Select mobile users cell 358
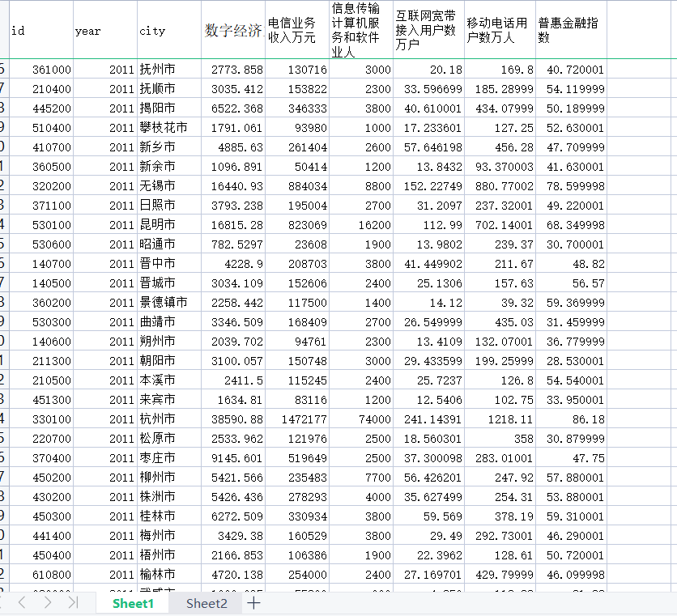The width and height of the screenshot is (677, 616). [500, 438]
